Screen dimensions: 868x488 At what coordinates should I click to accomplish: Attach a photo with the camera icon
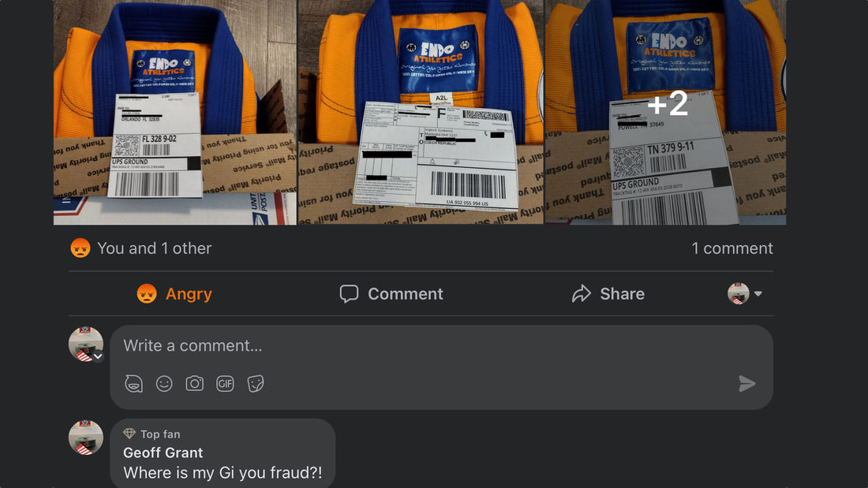[194, 383]
